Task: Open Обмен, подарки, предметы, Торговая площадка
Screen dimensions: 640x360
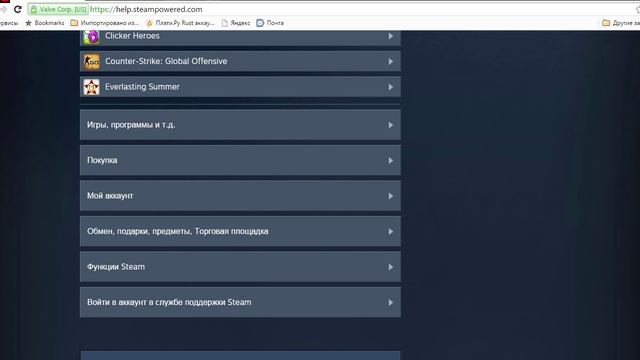Action: tap(240, 231)
